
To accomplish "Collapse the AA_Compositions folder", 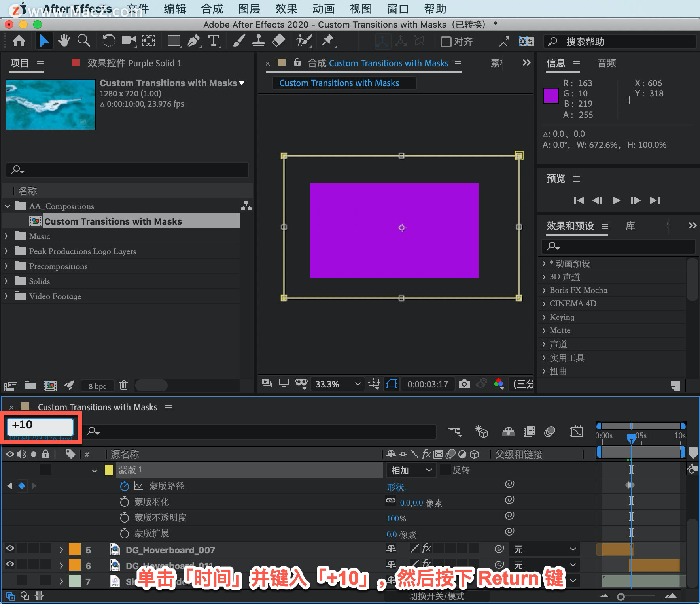I will tap(7, 206).
